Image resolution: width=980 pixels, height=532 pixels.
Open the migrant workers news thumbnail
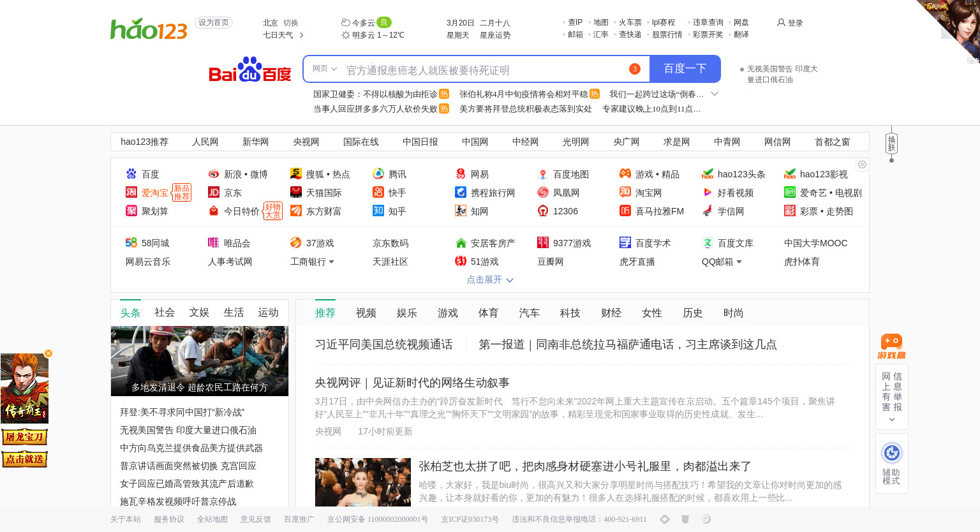click(x=200, y=361)
